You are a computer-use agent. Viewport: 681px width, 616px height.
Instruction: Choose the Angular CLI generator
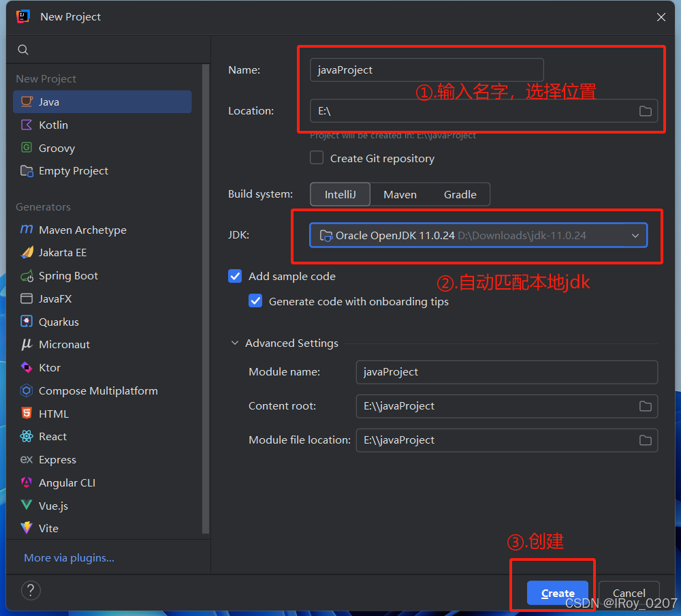coord(102,482)
